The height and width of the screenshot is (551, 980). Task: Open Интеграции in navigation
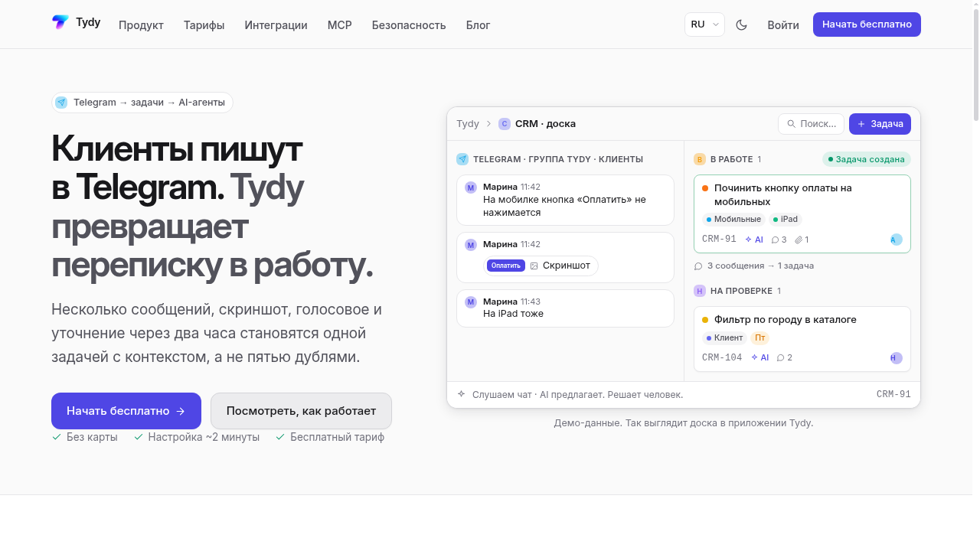click(276, 25)
